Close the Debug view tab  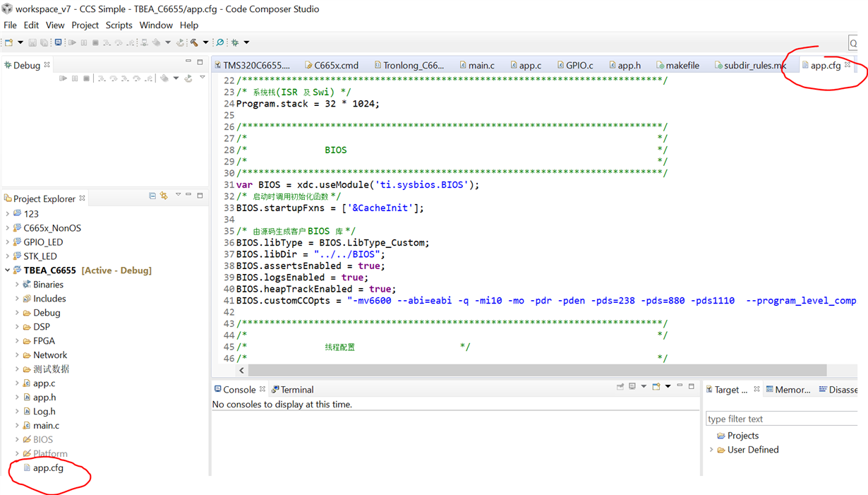point(47,65)
